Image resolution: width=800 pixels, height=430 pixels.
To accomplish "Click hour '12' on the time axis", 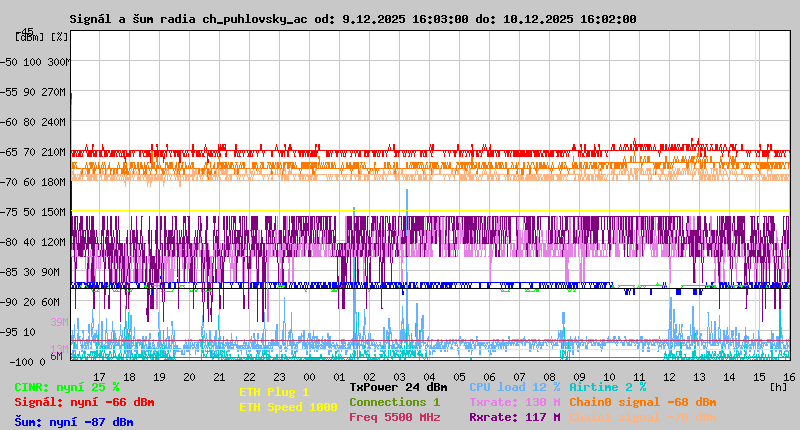I will tap(669, 377).
